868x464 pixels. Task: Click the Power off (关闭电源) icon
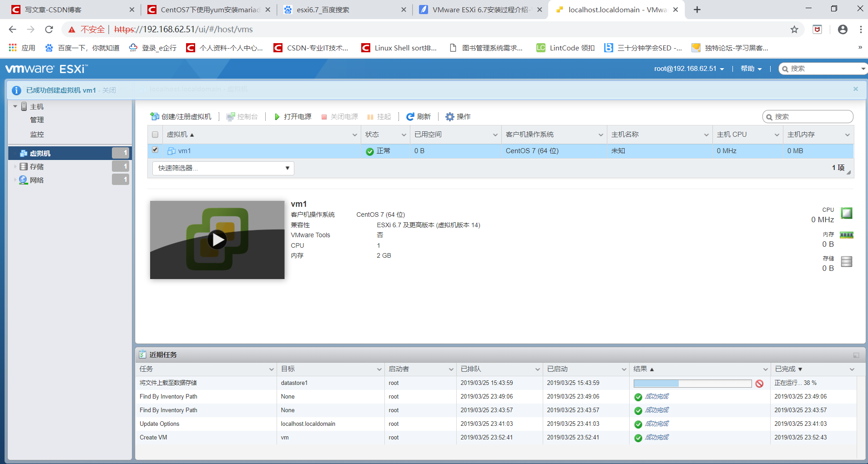coord(324,117)
